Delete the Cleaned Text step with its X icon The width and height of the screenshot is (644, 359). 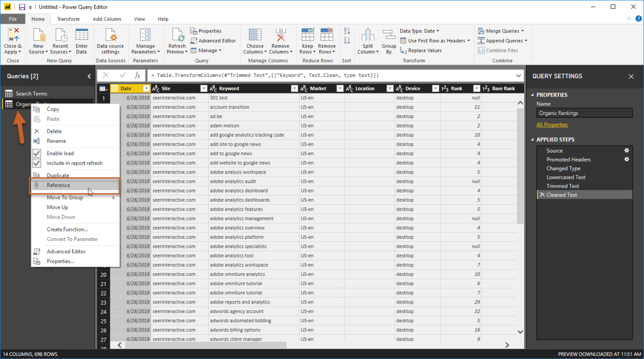click(543, 194)
